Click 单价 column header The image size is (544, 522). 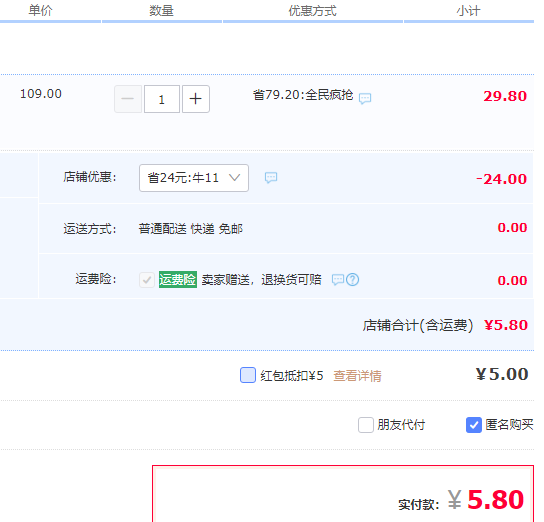tap(40, 10)
